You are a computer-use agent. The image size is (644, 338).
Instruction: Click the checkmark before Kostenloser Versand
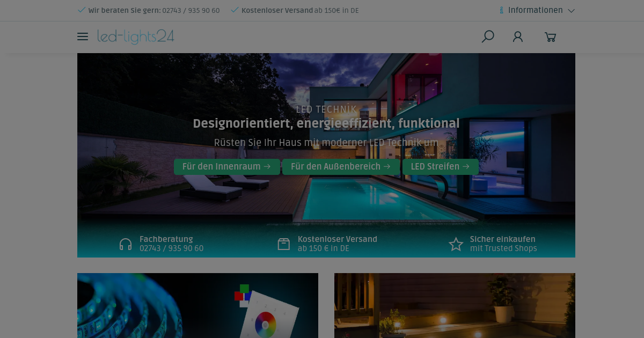tap(235, 10)
